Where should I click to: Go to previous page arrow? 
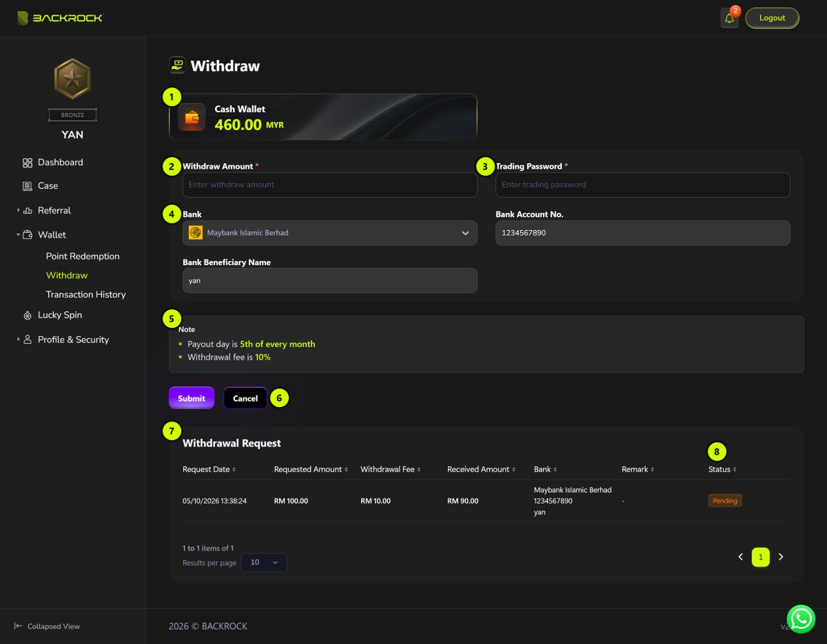point(741,557)
